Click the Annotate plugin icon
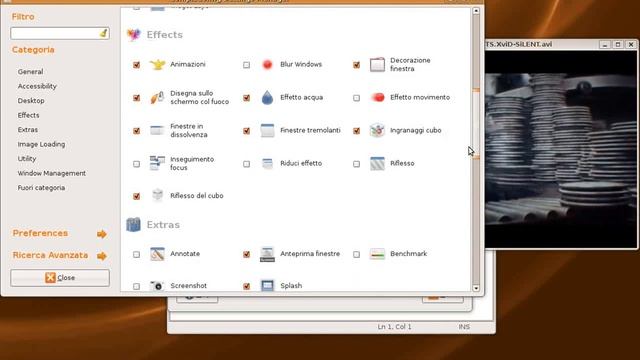Viewport: 640px width, 360px height. tap(157, 254)
